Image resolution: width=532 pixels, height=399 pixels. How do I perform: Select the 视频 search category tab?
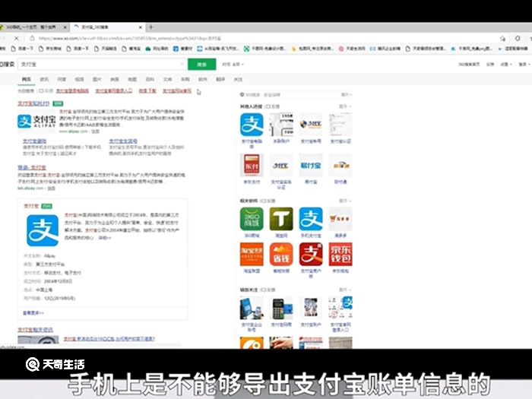[79, 79]
